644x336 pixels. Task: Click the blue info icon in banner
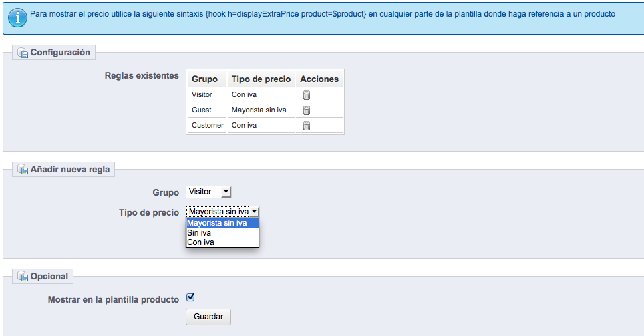(17, 17)
